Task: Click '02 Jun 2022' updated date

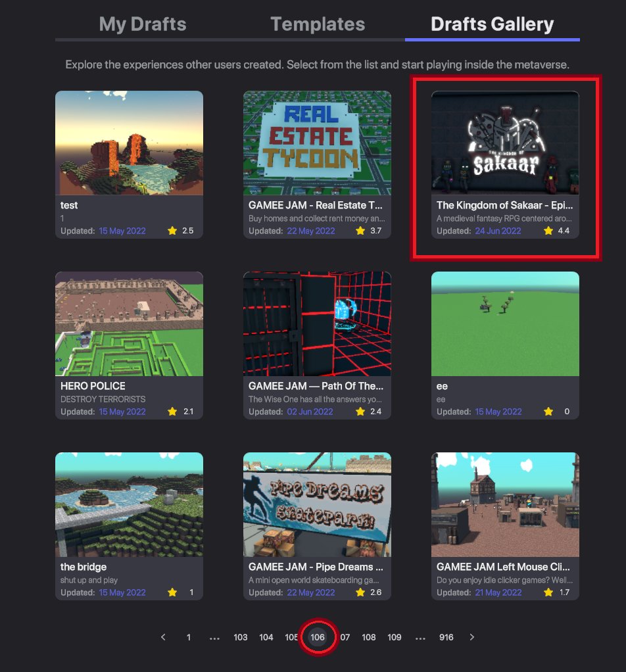Action: click(310, 412)
